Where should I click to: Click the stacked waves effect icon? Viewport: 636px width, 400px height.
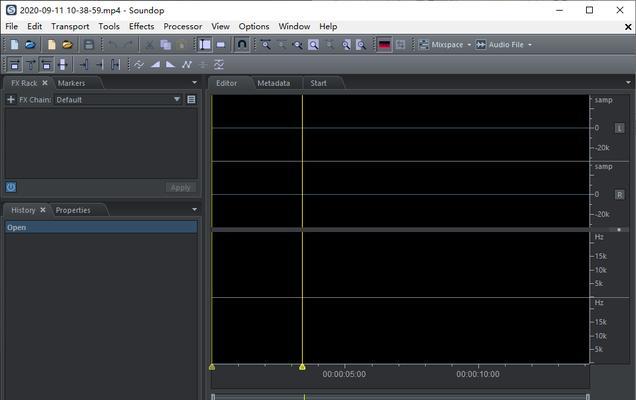(219, 65)
